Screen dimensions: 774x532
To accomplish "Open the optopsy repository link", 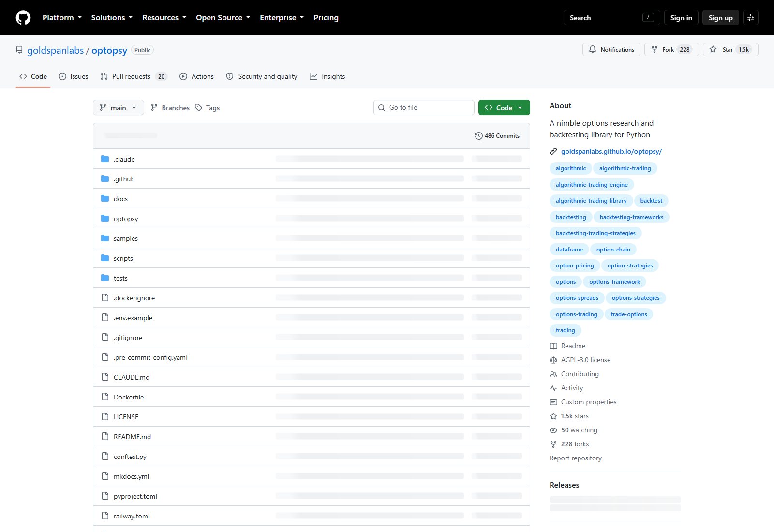I will pos(109,50).
